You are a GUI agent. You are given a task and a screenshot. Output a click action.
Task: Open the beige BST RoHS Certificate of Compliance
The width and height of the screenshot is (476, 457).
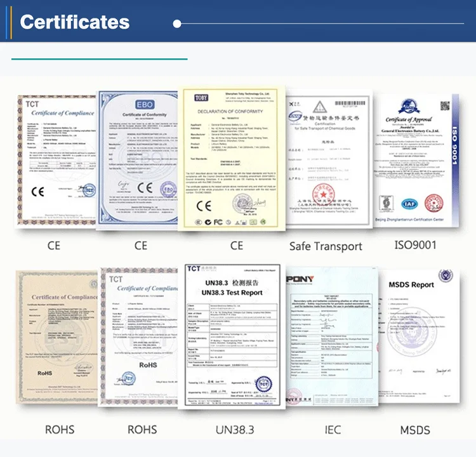tap(57, 337)
